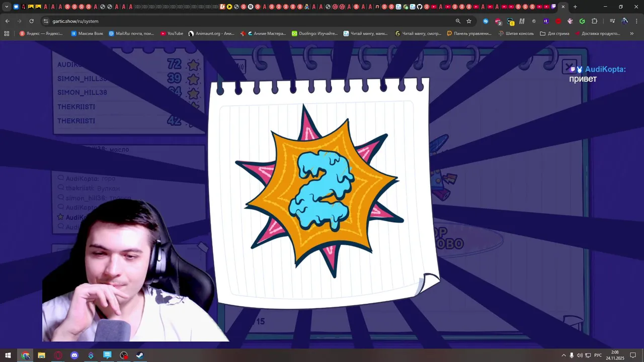
Task: Click the star next to score 72
Action: (193, 65)
